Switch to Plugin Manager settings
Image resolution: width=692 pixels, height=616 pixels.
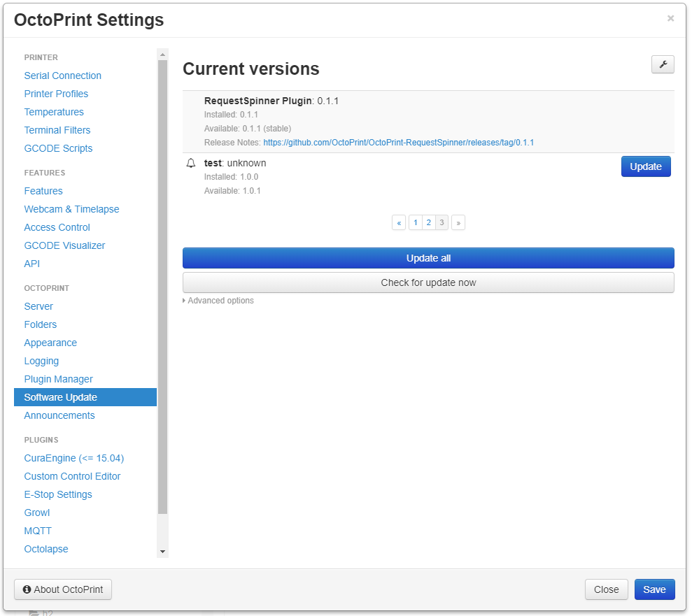(58, 378)
